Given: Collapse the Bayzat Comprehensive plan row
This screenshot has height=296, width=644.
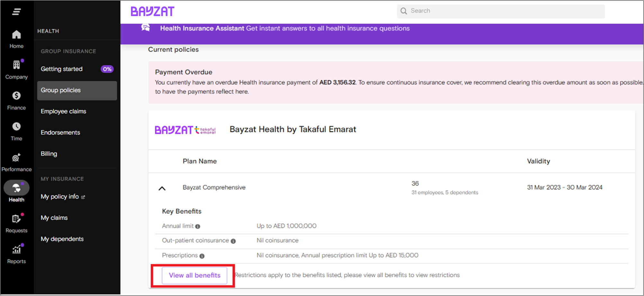Looking at the screenshot, I should 162,188.
